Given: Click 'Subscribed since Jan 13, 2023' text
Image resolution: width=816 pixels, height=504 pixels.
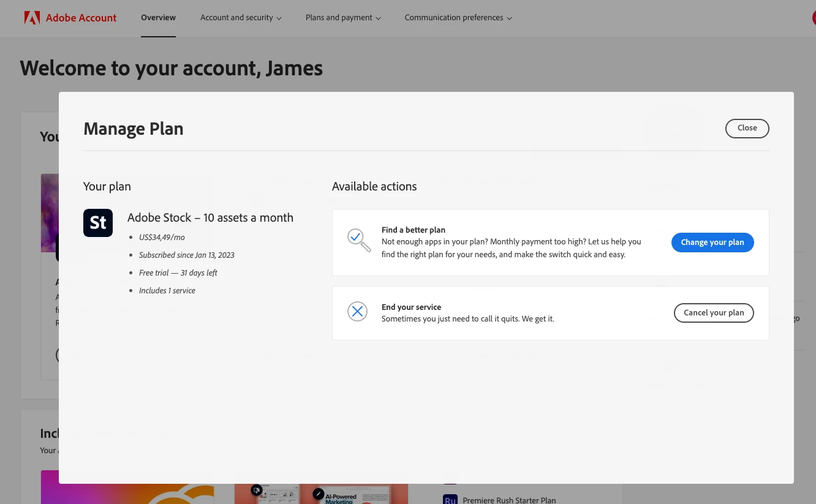Looking at the screenshot, I should point(187,255).
